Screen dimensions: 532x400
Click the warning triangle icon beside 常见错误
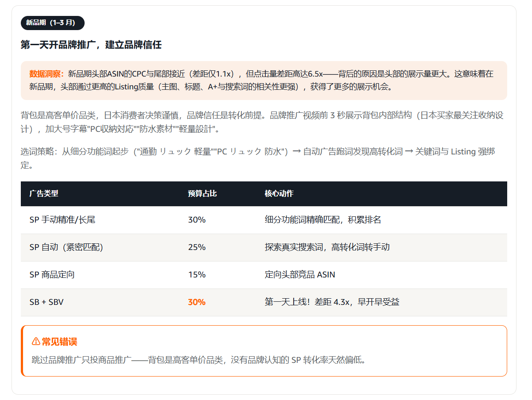click(36, 342)
